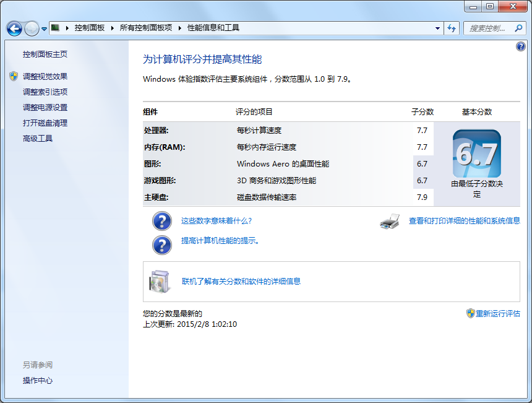
Task: Click the Forward navigation arrow button
Action: tap(32, 28)
